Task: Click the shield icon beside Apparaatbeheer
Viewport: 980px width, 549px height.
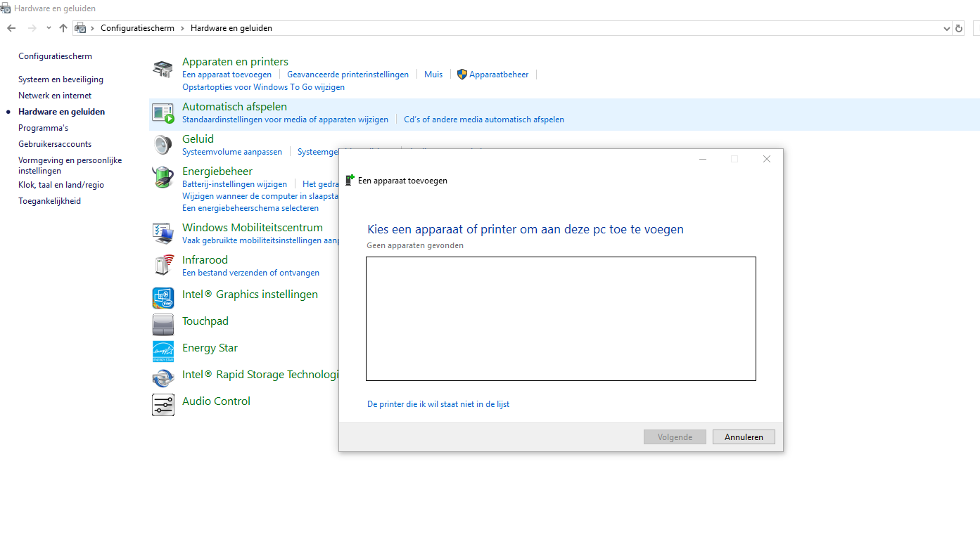Action: click(462, 75)
